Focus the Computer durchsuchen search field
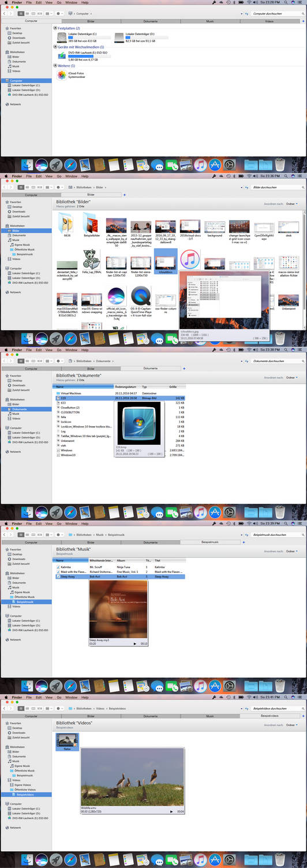307x868 pixels. coord(276,13)
